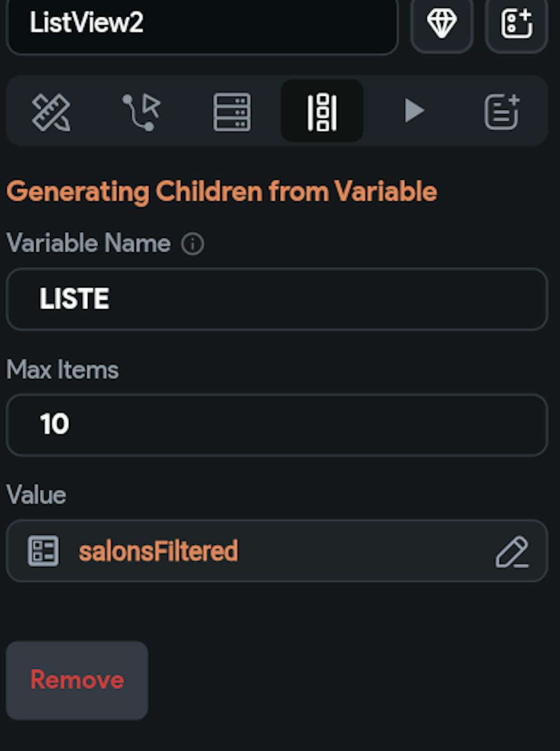Click the diamond conditional visibility icon
The height and width of the screenshot is (751, 560).
click(442, 25)
